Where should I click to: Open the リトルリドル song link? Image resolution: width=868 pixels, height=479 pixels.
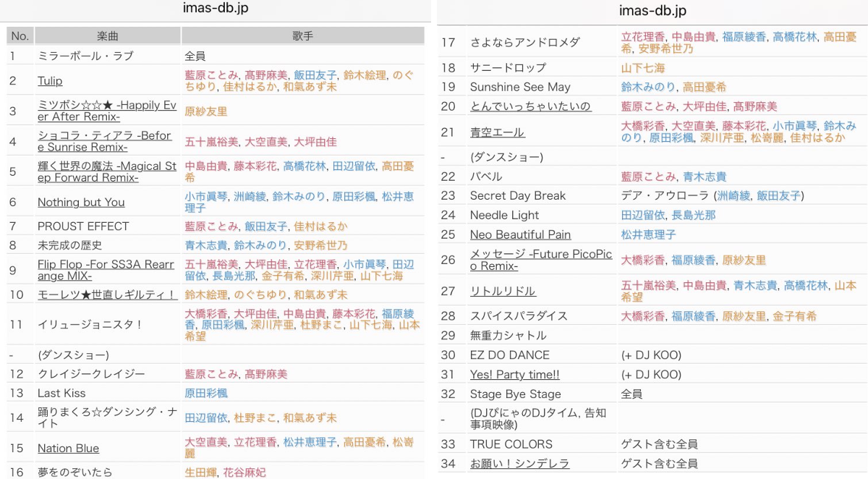click(503, 291)
